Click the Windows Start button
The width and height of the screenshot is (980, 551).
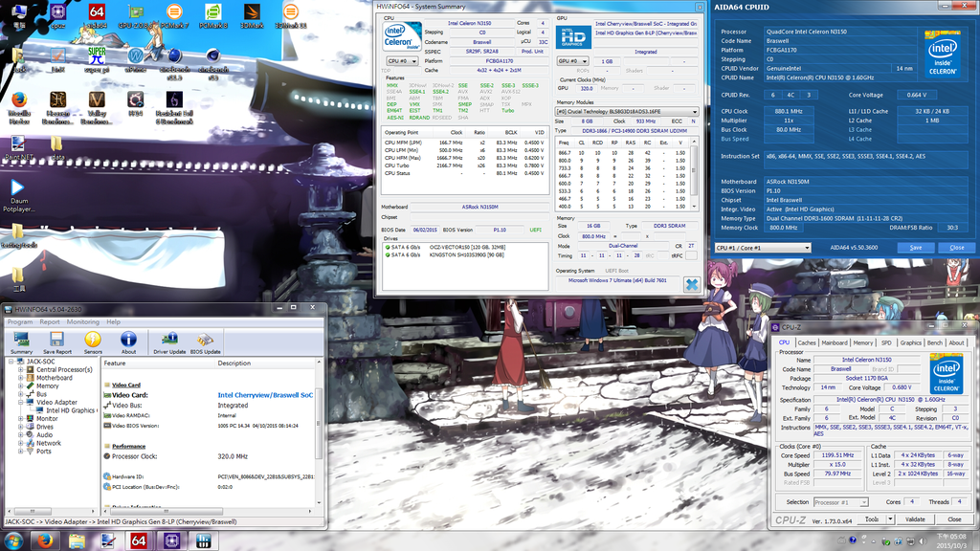[x=13, y=540]
